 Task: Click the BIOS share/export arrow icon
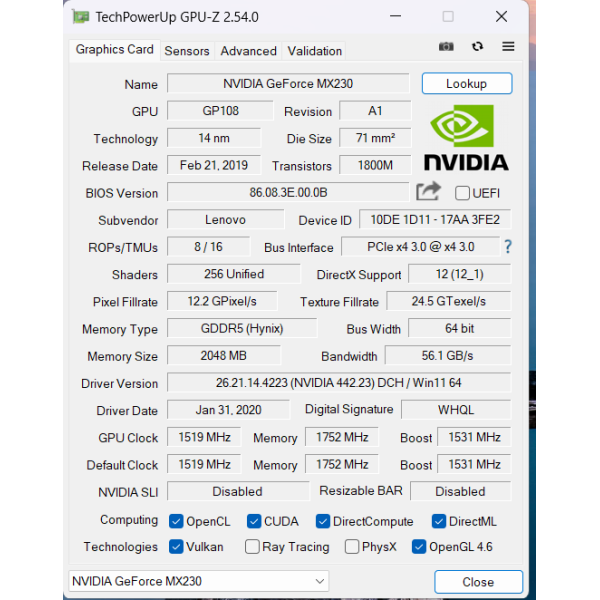(429, 191)
